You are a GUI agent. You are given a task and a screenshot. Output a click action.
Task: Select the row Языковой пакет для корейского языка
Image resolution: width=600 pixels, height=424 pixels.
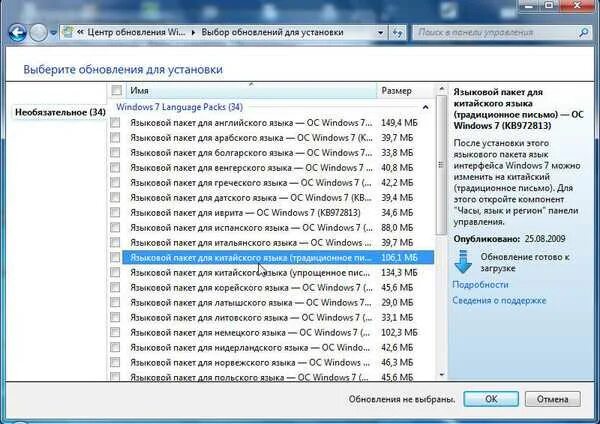pyautogui.click(x=278, y=287)
